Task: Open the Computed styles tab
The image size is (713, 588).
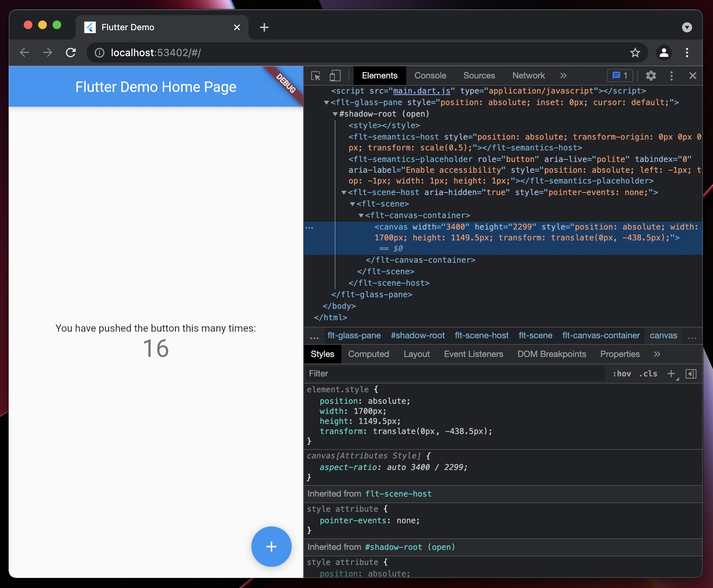Action: (368, 354)
